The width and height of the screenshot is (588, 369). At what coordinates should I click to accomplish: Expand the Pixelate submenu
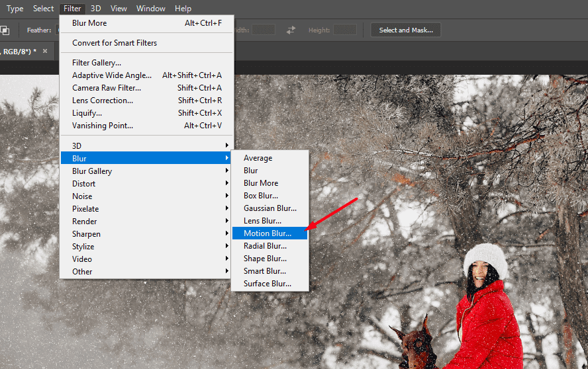coord(146,209)
